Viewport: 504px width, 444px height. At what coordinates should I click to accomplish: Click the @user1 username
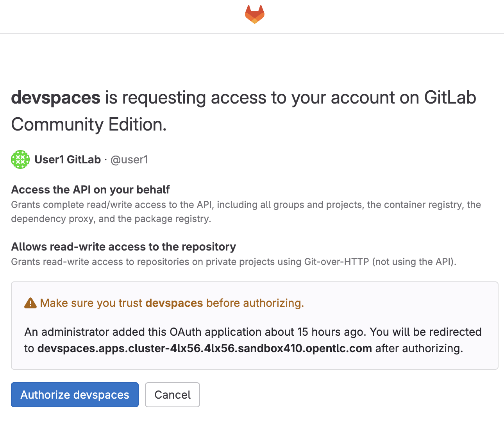(x=129, y=159)
